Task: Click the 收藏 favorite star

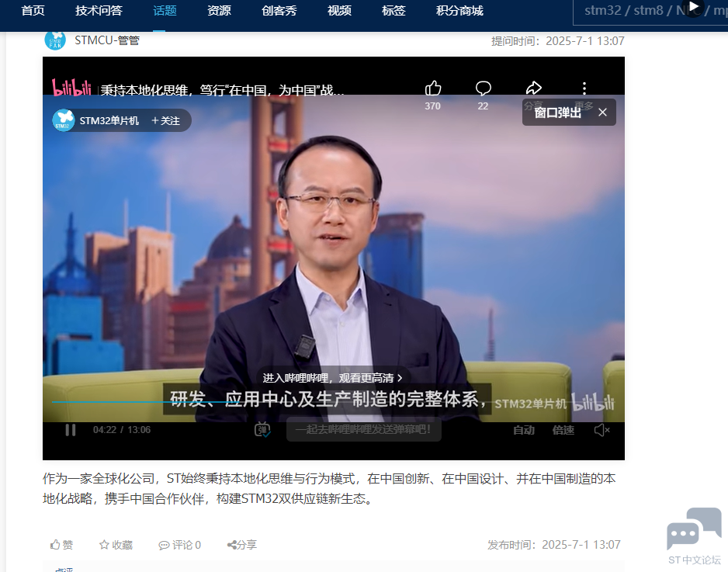Action: coord(116,545)
